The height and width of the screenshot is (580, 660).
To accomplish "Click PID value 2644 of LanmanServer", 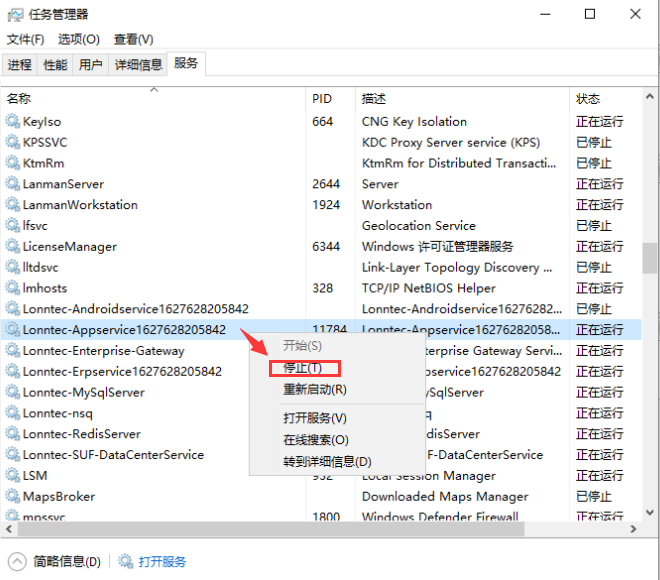I will (x=326, y=184).
